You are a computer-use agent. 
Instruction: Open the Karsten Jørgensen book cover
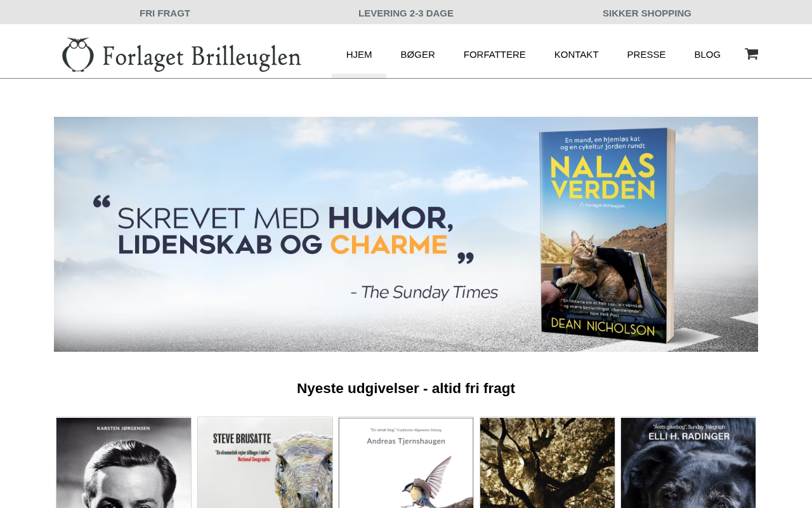click(x=124, y=463)
